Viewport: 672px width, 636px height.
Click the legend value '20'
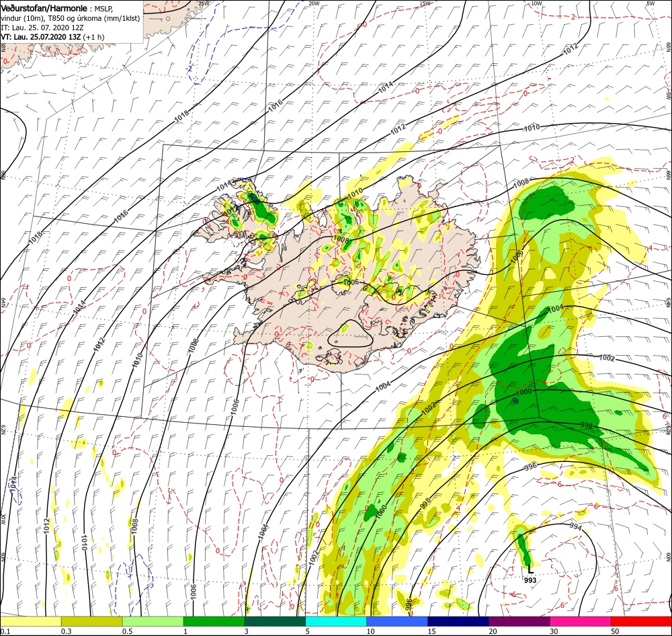493,631
